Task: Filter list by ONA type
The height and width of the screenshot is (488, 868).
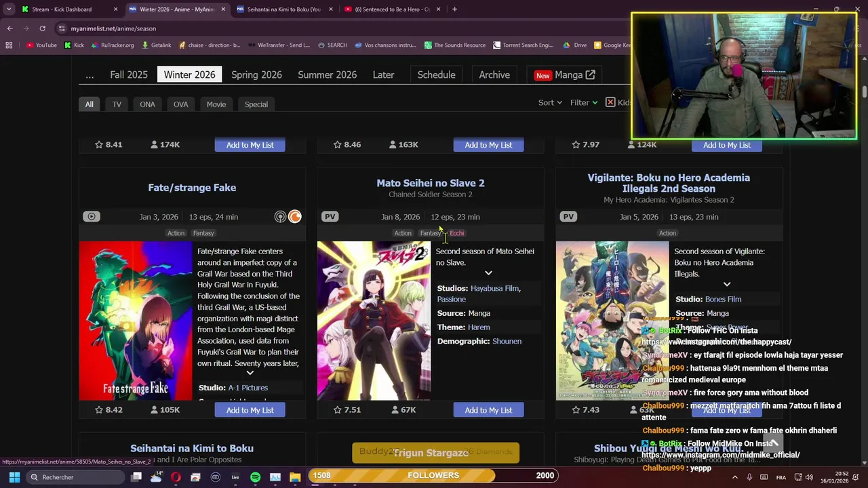Action: pyautogui.click(x=147, y=104)
